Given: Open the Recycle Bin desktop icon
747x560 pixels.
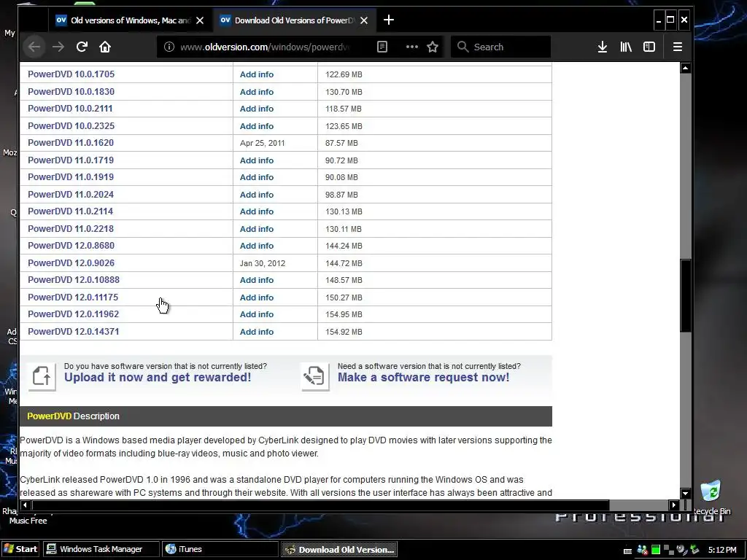Looking at the screenshot, I should click(x=711, y=497).
